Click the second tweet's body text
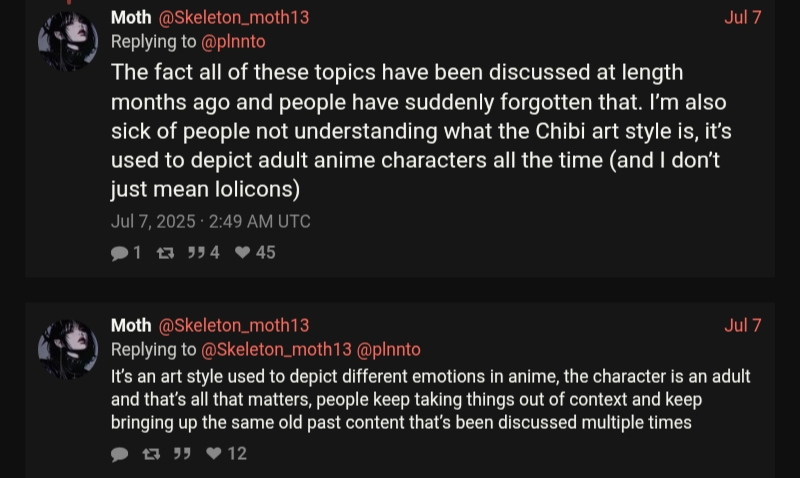 pos(430,399)
